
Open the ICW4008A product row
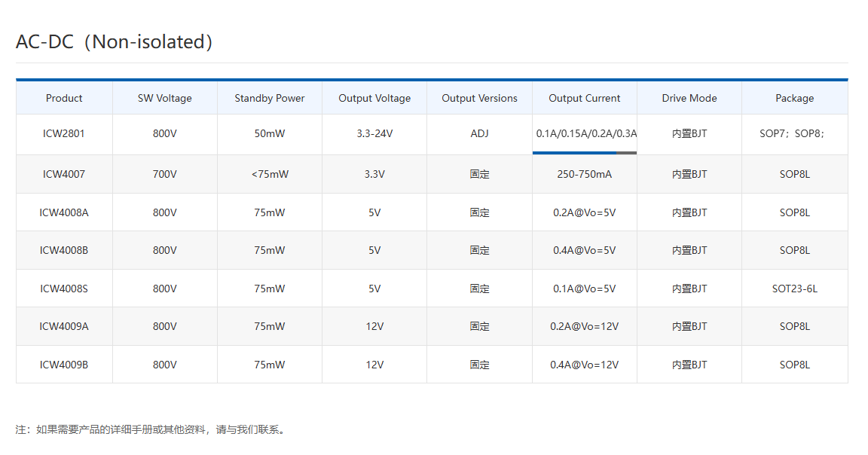click(64, 212)
